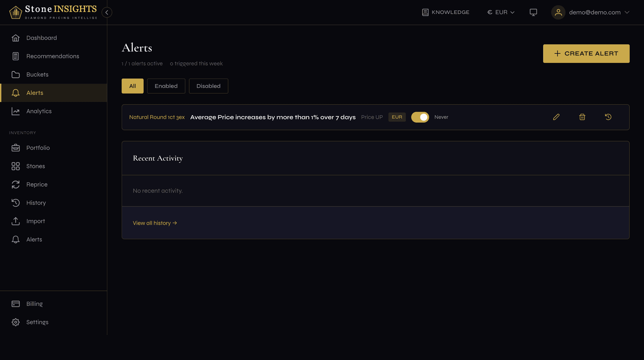Open the Recommendations section

pyautogui.click(x=52, y=56)
